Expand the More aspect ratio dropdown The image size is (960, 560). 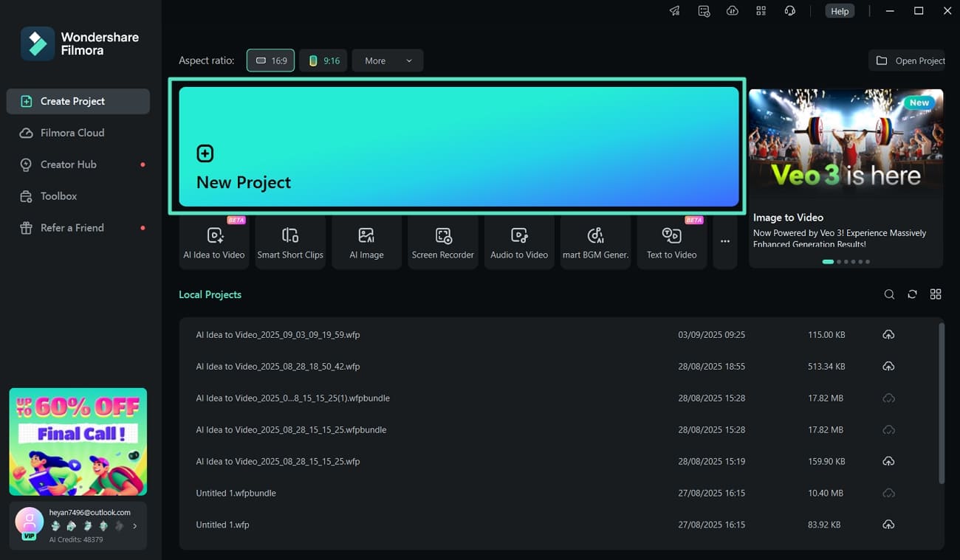tap(388, 61)
